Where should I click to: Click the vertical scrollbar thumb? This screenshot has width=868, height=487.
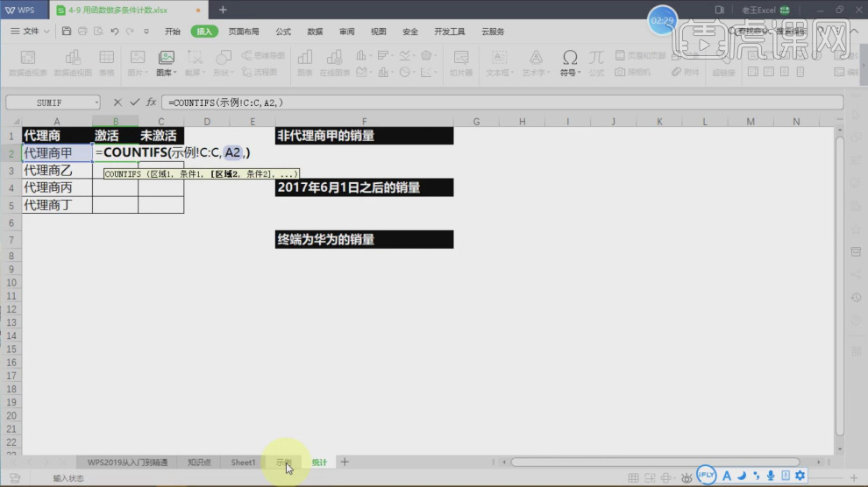click(839, 286)
